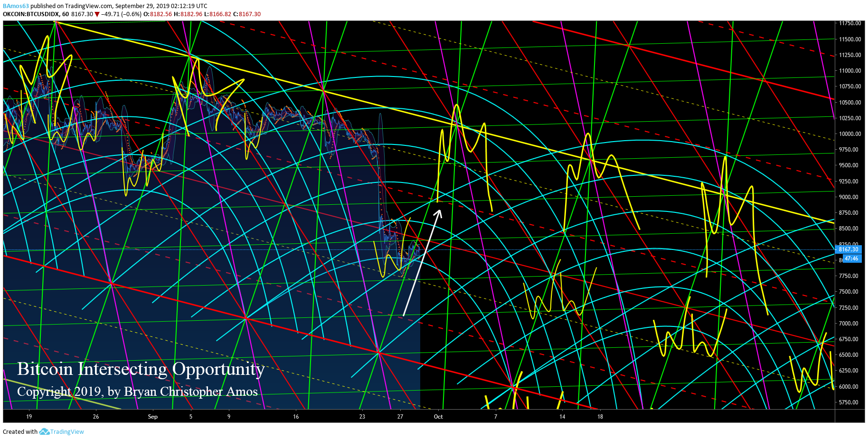Open the BAmos63 author link
The image size is (868, 440).
(16, 6)
